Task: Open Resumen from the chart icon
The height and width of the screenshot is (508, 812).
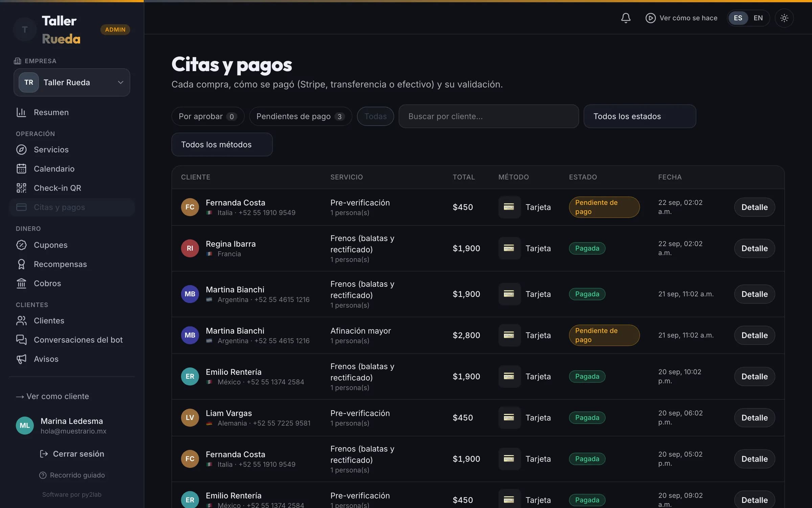Action: click(21, 112)
